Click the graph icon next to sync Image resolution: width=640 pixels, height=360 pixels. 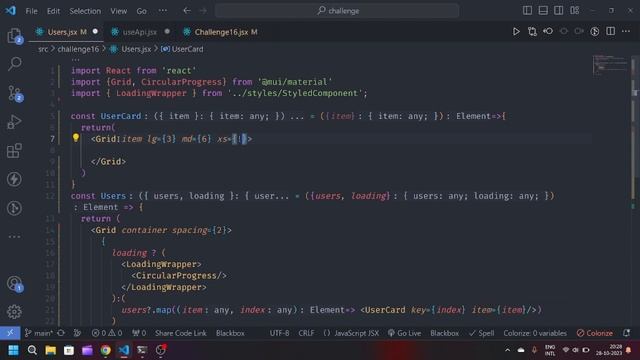[x=77, y=333]
